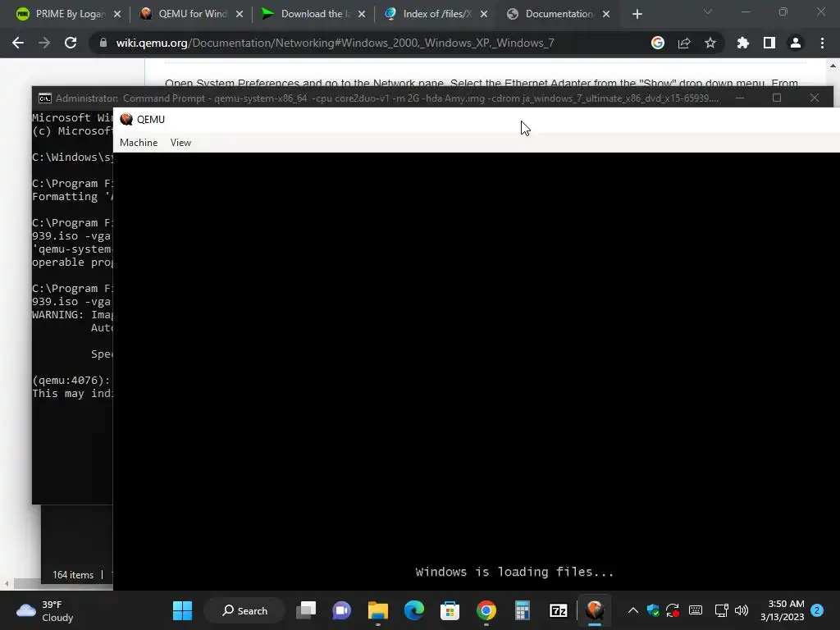This screenshot has height=630, width=840.
Task: Open Microsoft Store from taskbar
Action: tap(450, 610)
